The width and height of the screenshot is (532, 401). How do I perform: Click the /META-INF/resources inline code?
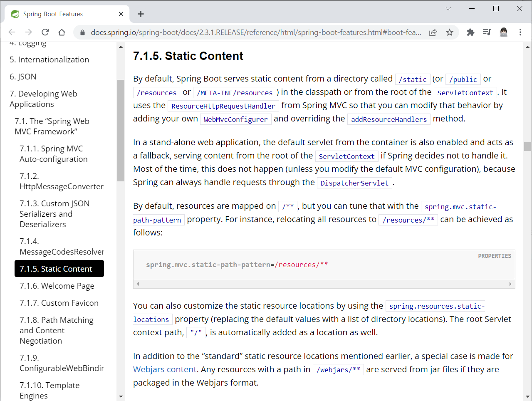235,93
